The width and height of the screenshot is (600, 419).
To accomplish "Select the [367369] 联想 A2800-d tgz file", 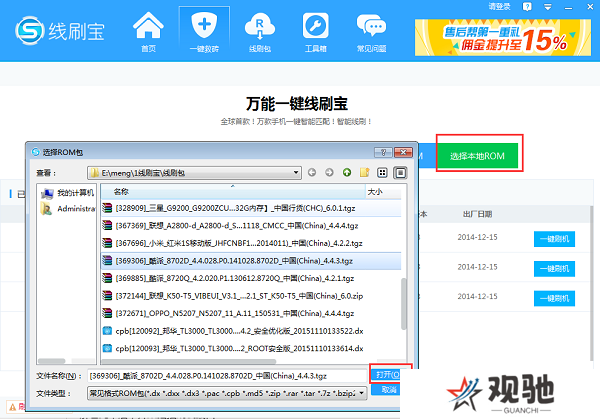I will (x=251, y=225).
